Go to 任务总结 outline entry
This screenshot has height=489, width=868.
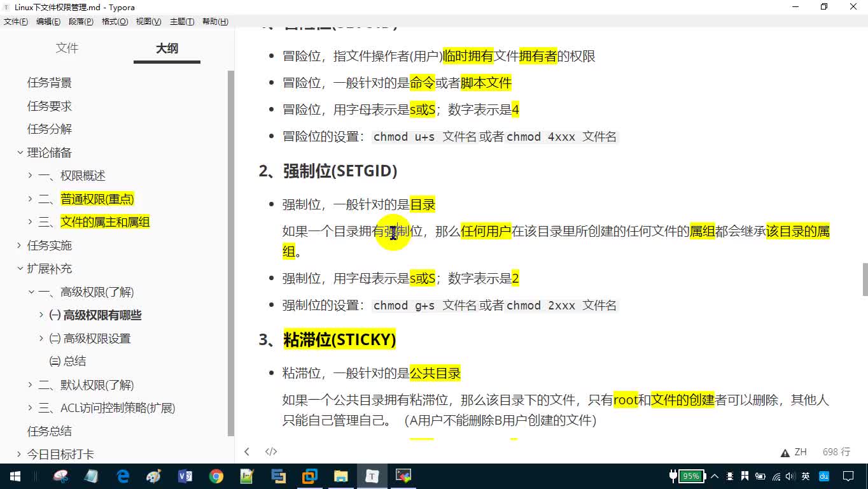(49, 431)
